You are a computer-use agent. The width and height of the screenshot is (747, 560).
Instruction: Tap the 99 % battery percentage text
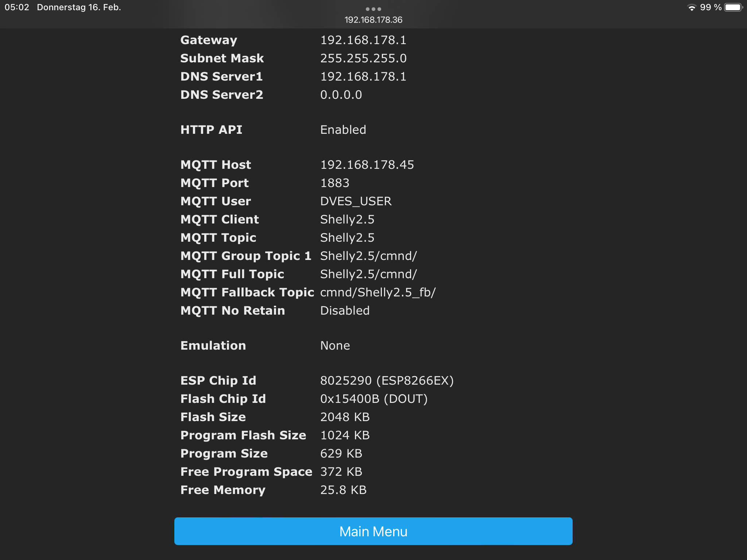[x=711, y=8]
